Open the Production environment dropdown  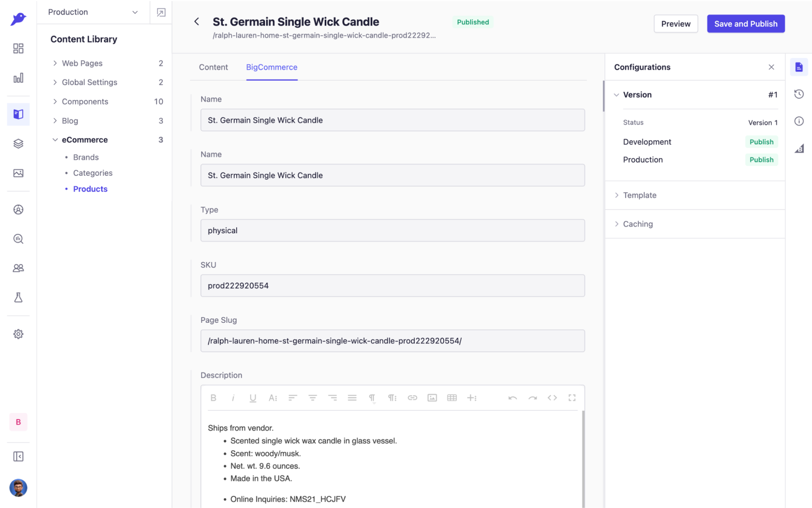click(93, 12)
